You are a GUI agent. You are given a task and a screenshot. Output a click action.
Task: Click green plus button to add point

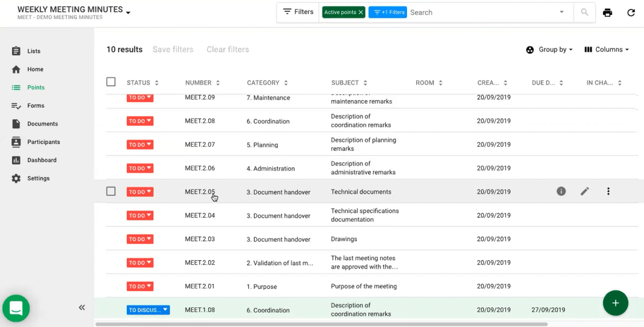coord(615,303)
